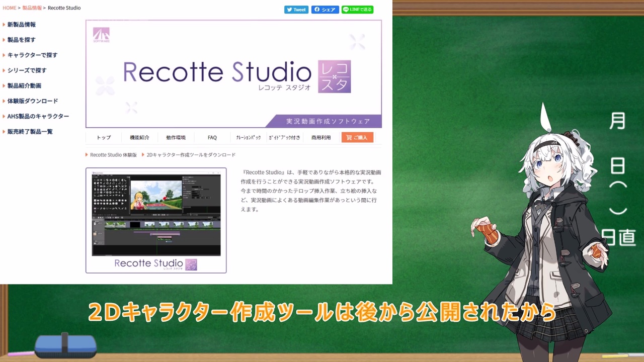
Task: Click the Facebook シェア button
Action: [325, 10]
